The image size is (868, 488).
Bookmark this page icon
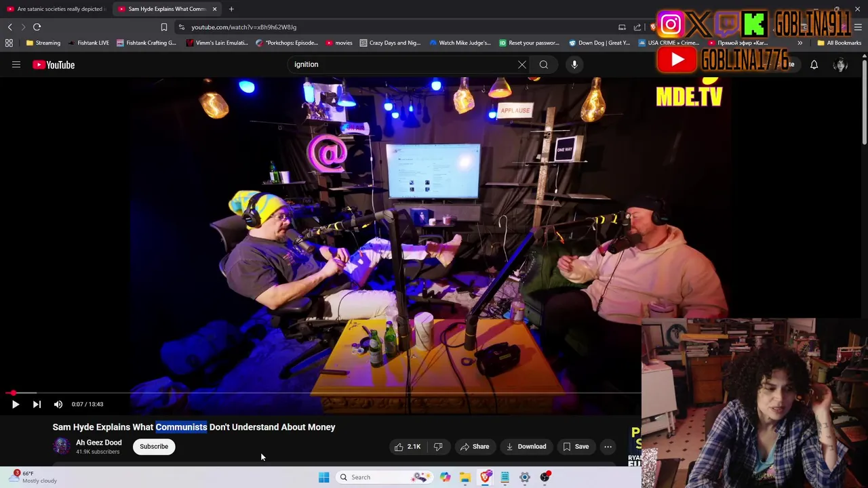pos(163,27)
